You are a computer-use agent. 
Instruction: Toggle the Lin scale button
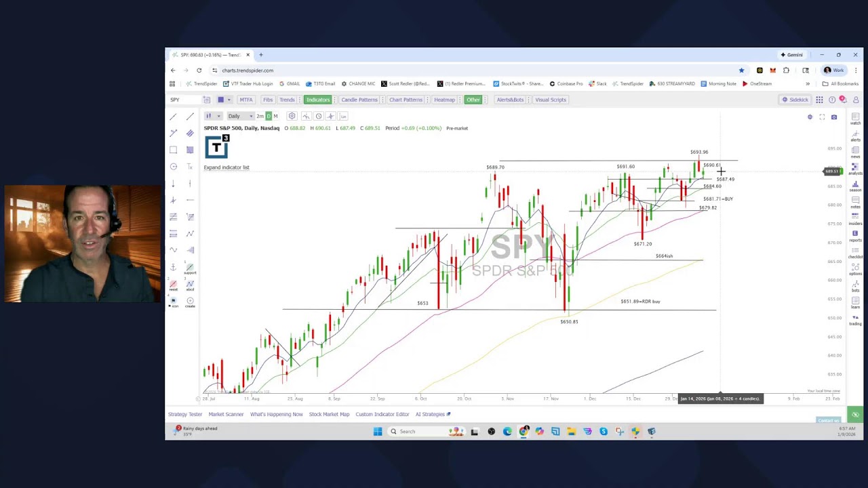[343, 116]
